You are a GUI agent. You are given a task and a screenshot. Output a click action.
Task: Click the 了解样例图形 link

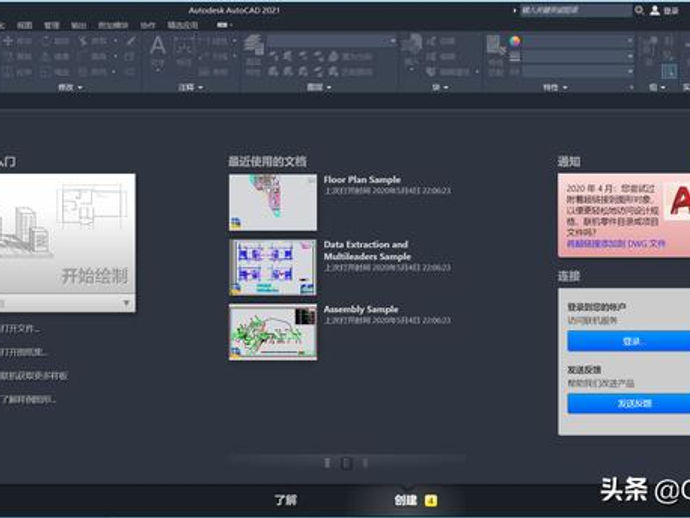[28, 399]
